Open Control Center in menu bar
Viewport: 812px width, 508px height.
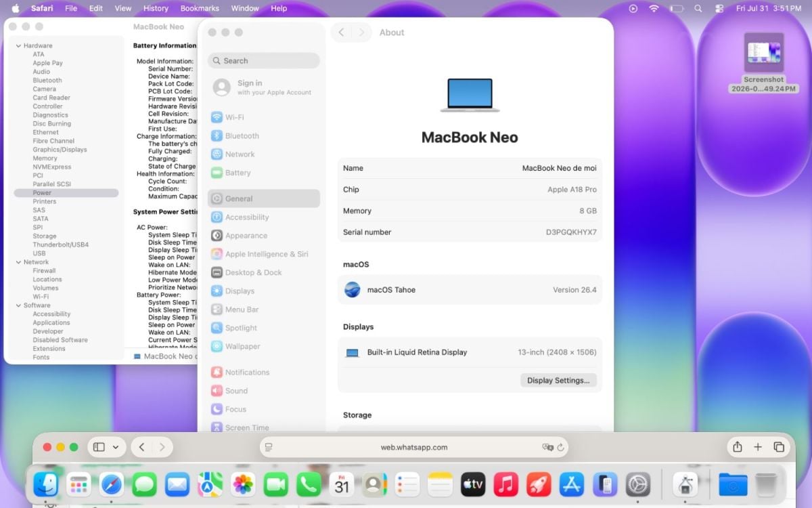point(719,9)
